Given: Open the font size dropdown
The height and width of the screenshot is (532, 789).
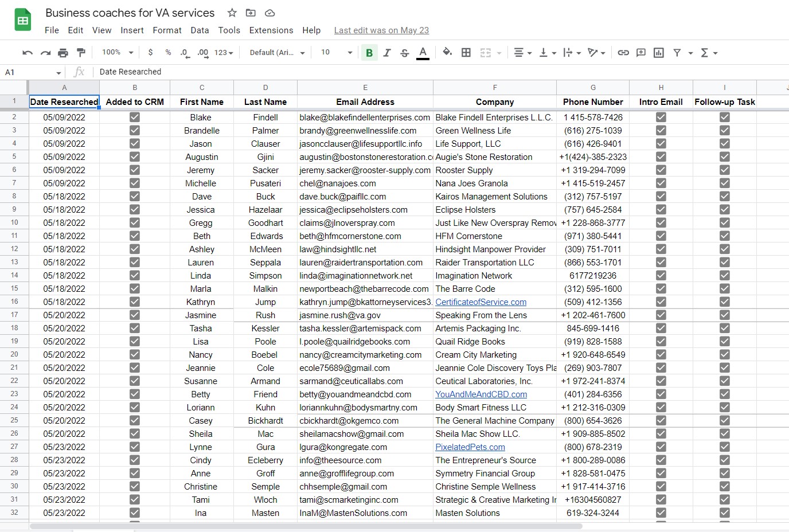Looking at the screenshot, I should [336, 53].
